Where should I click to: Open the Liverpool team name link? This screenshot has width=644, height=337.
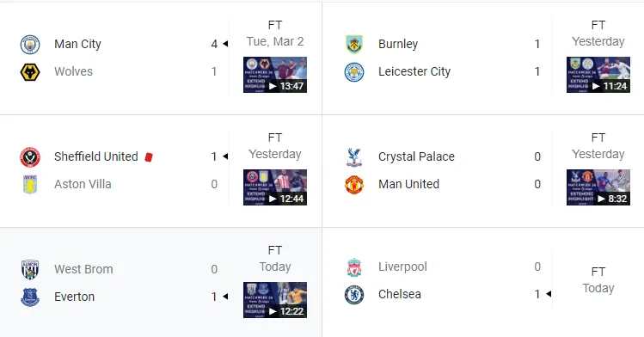(402, 267)
